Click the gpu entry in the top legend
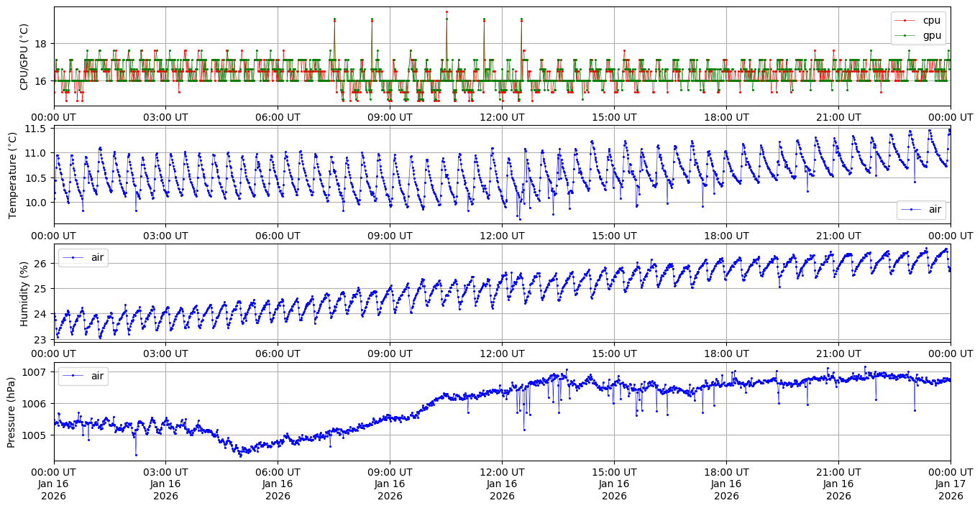980x508 pixels. click(x=932, y=35)
